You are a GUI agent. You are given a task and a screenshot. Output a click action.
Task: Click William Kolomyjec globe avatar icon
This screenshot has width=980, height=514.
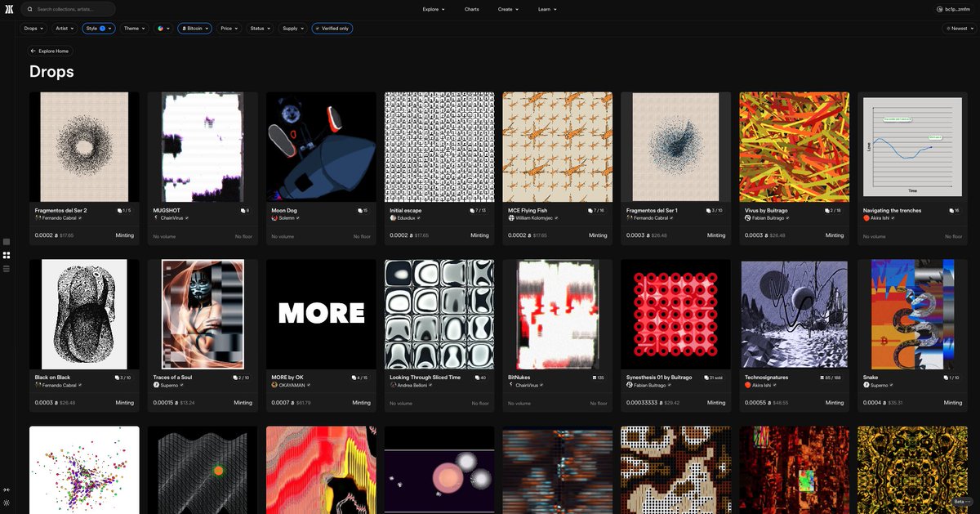coord(511,218)
